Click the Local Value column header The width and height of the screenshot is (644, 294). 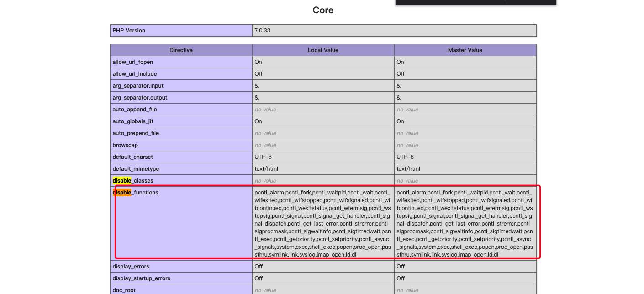(323, 50)
